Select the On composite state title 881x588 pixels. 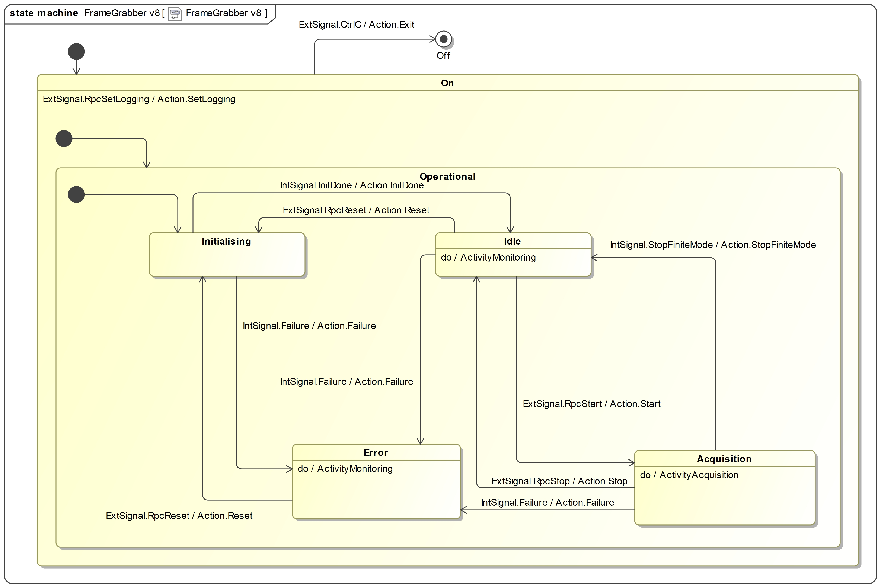(x=447, y=83)
